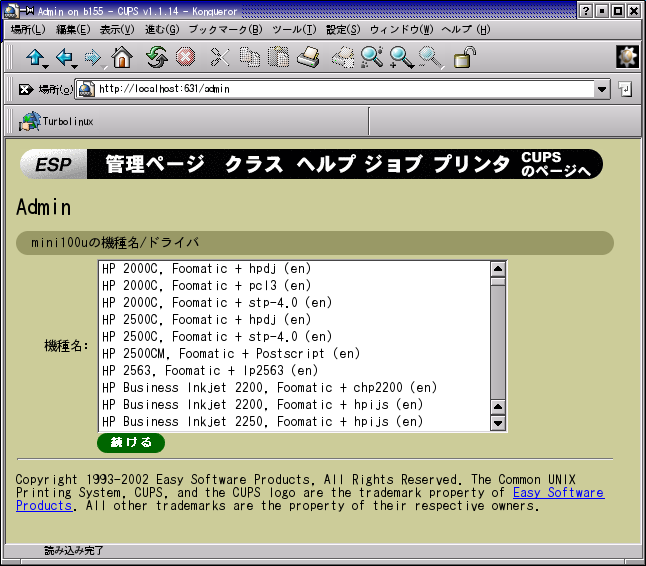Select HP 2500CM, Foomatic + Postscript (en)

[294, 353]
